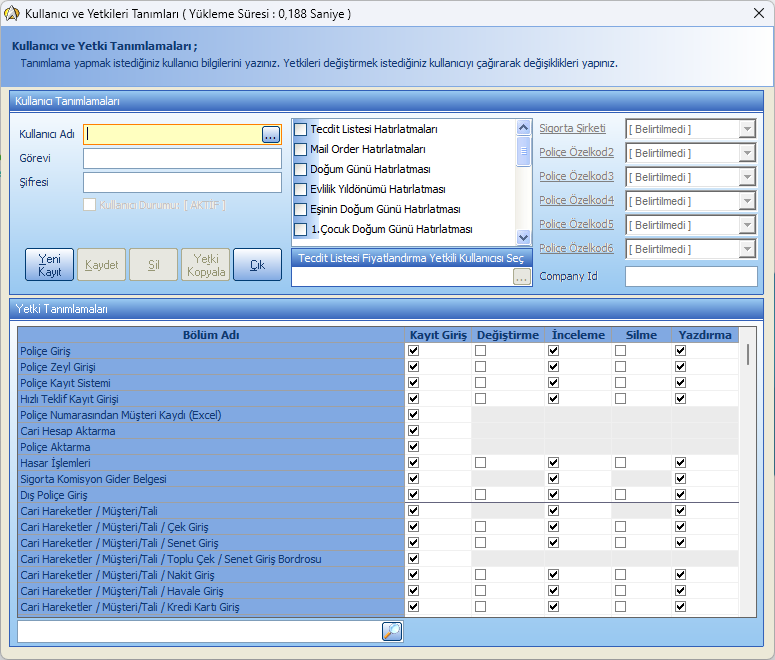Check 1.Çocuk Doğum Günü Hatırlatması
Screen dimensions: 775x660
pyautogui.click(x=301, y=229)
